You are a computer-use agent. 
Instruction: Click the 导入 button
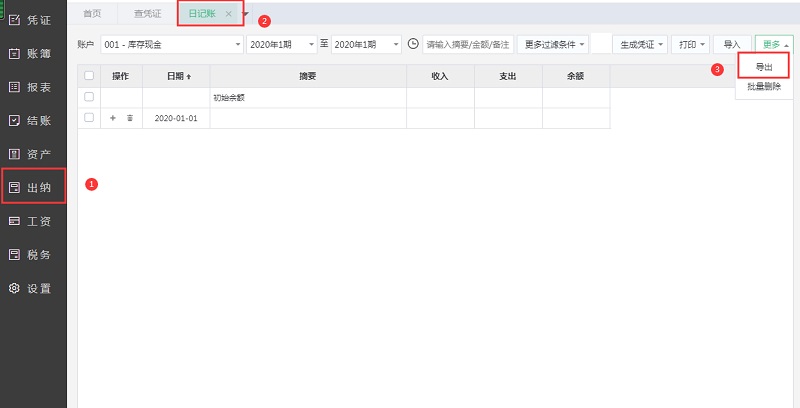point(732,45)
